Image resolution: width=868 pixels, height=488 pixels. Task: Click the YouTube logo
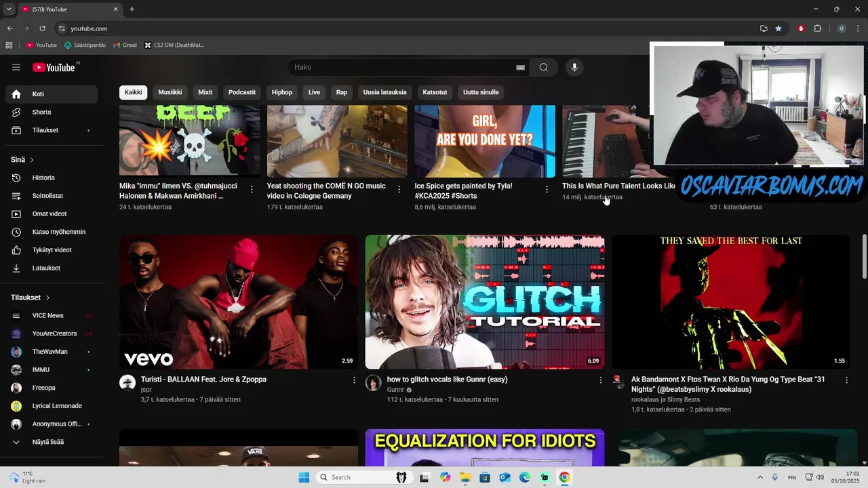pos(54,67)
